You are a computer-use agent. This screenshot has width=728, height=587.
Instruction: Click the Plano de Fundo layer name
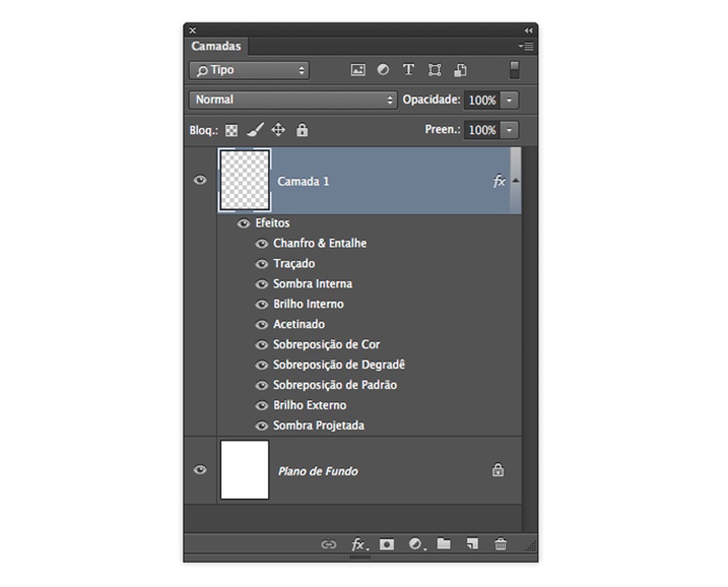coord(318,471)
